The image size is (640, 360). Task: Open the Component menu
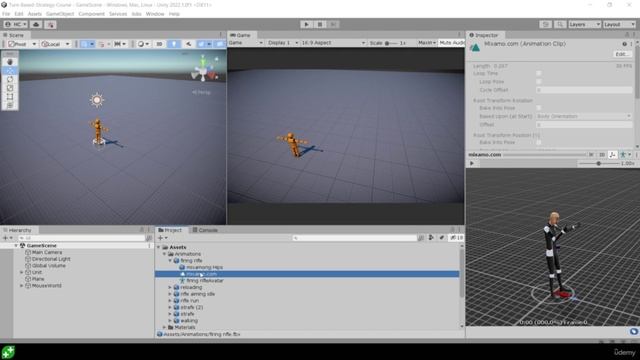91,14
